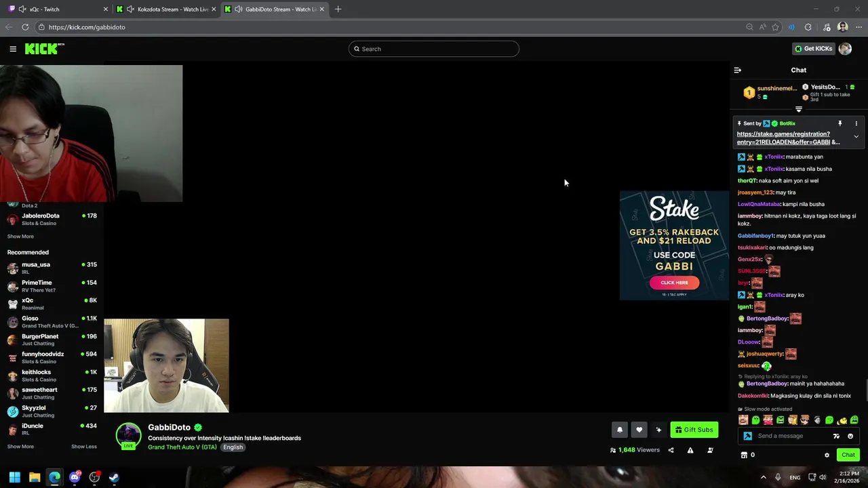Click Grand Theft Auto V (GTA) category link
This screenshot has height=488, width=868.
click(x=182, y=447)
